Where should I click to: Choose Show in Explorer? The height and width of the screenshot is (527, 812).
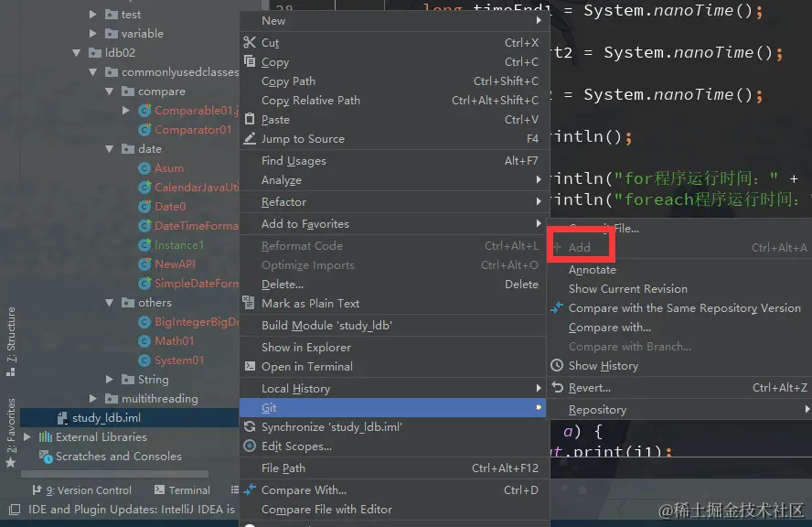(393, 347)
